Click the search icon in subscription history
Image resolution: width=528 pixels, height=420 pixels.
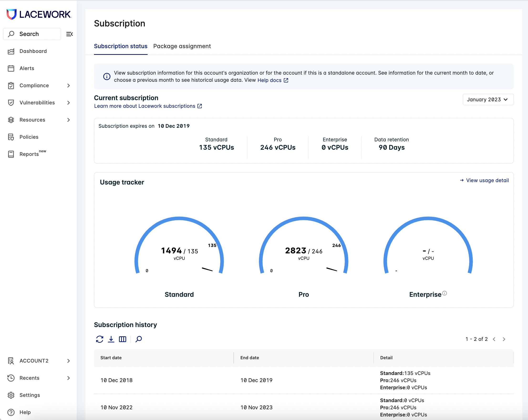click(138, 339)
